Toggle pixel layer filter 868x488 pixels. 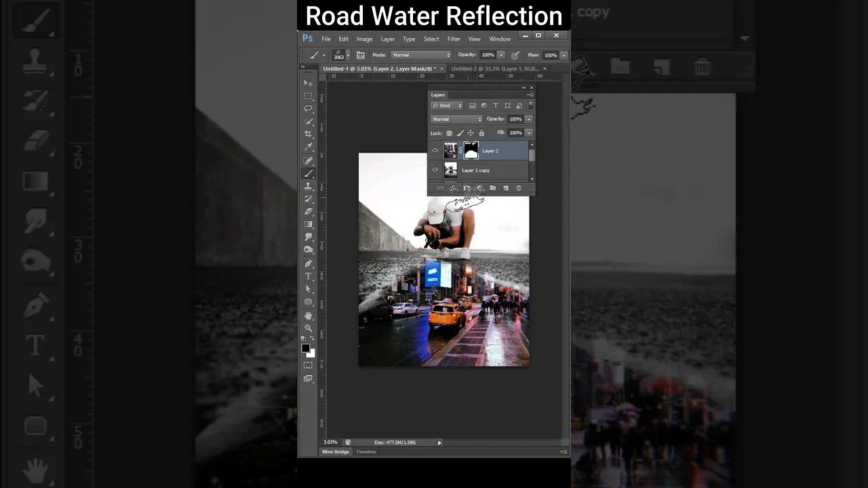tap(473, 106)
